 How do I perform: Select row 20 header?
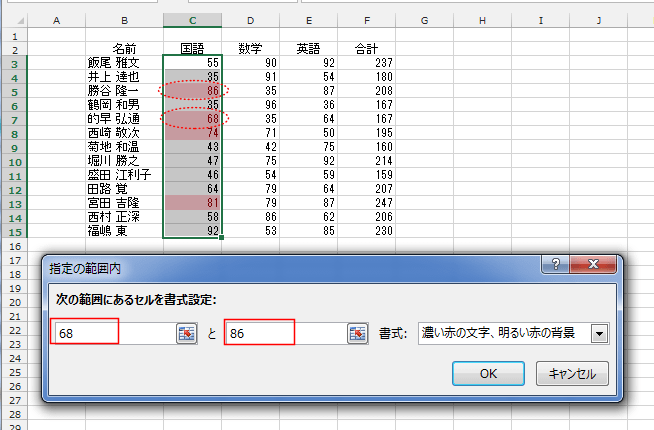[15, 302]
